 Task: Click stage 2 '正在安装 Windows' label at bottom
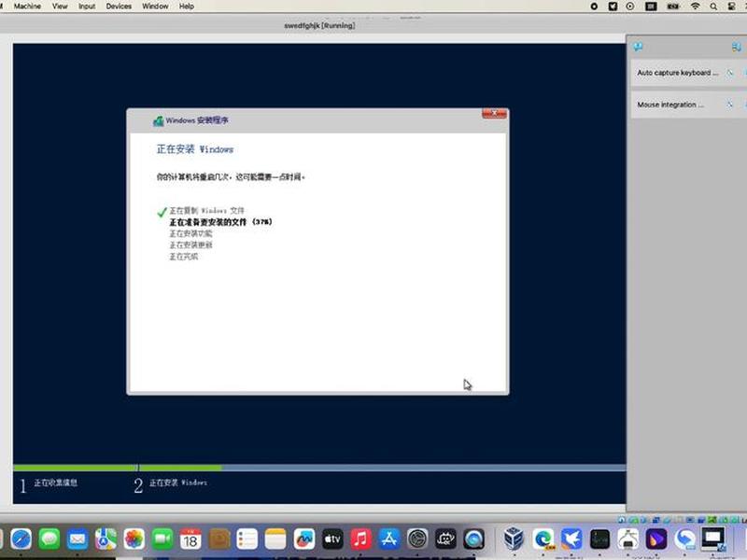tap(178, 483)
